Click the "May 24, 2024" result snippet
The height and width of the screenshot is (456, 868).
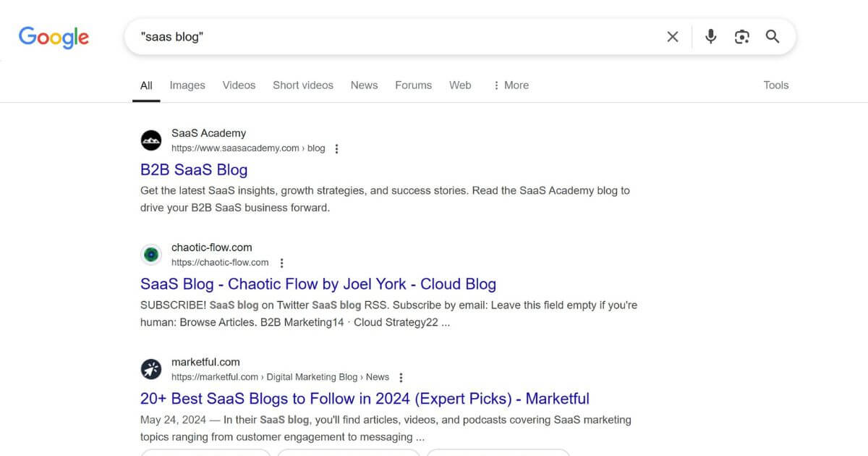386,428
